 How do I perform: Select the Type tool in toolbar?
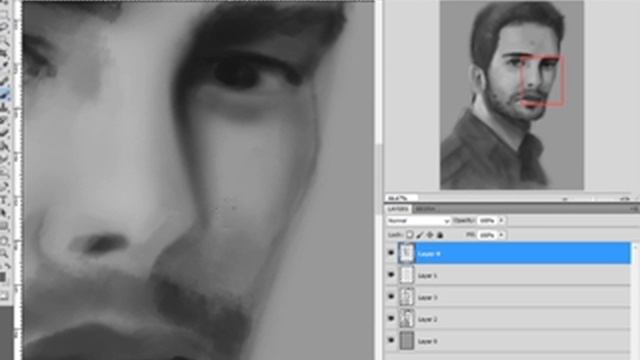pos(4,200)
